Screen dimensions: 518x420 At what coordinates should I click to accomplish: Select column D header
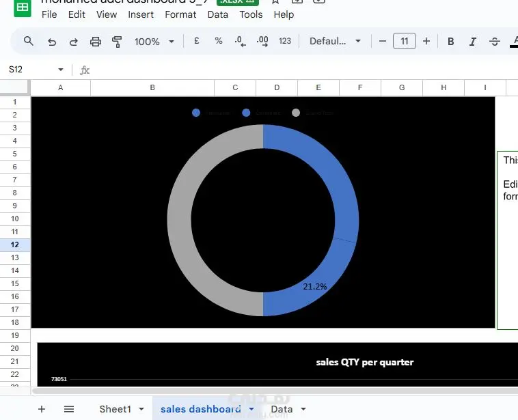pos(277,87)
